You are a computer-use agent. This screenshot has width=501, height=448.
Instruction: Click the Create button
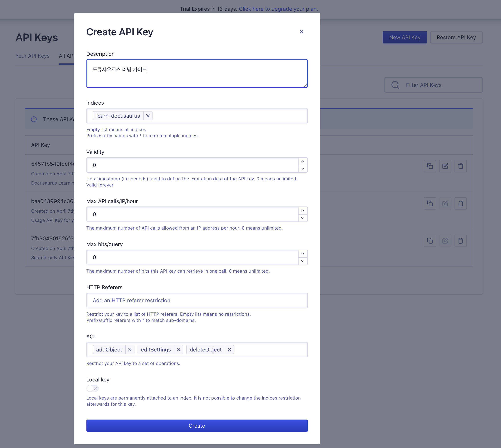pos(197,426)
